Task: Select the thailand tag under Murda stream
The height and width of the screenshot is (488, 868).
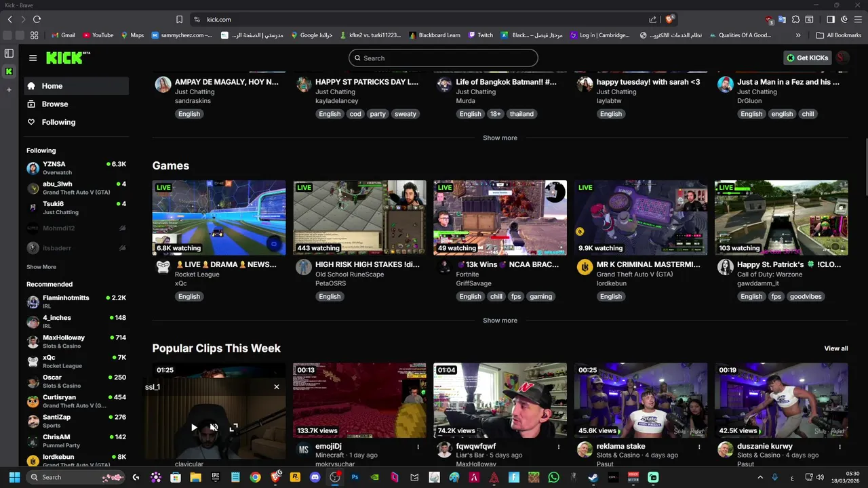Action: 521,114
